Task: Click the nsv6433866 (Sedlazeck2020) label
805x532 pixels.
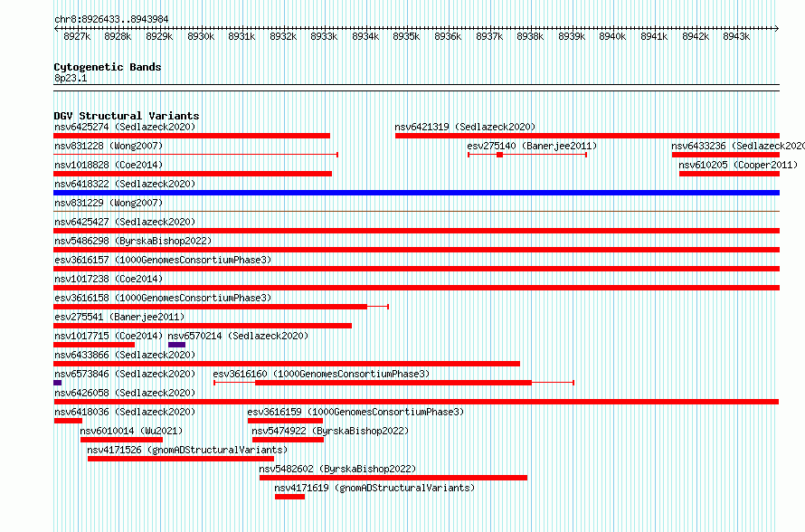Action: click(x=125, y=355)
